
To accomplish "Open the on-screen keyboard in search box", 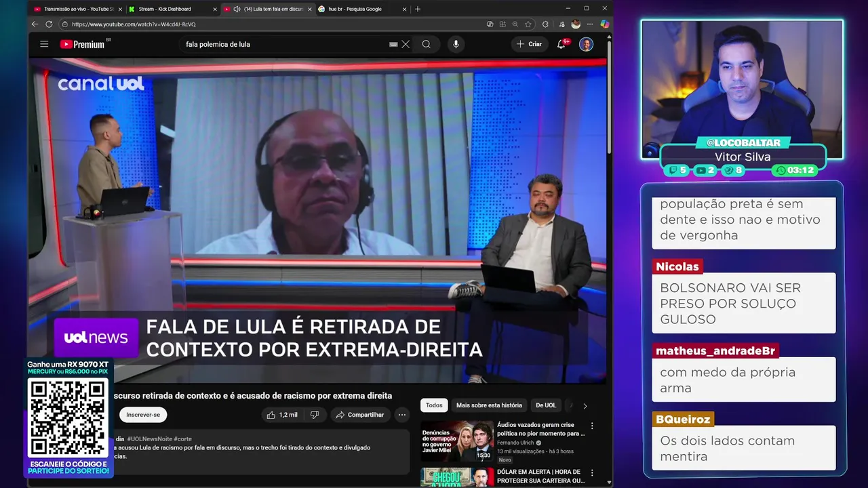I will [393, 44].
